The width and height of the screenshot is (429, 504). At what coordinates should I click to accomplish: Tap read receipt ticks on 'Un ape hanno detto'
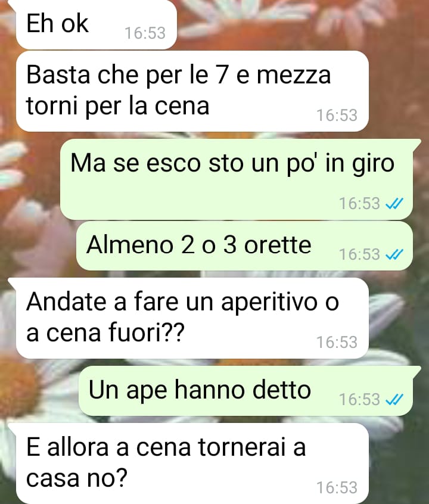coord(394,400)
